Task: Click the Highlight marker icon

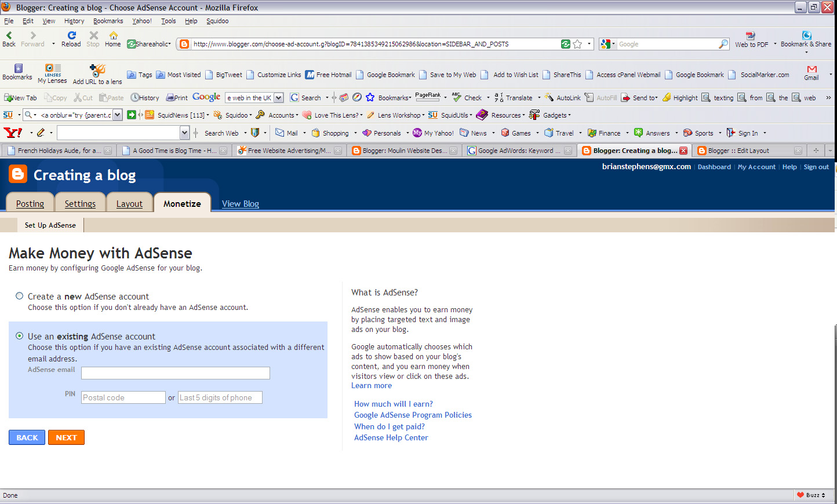Action: click(666, 97)
